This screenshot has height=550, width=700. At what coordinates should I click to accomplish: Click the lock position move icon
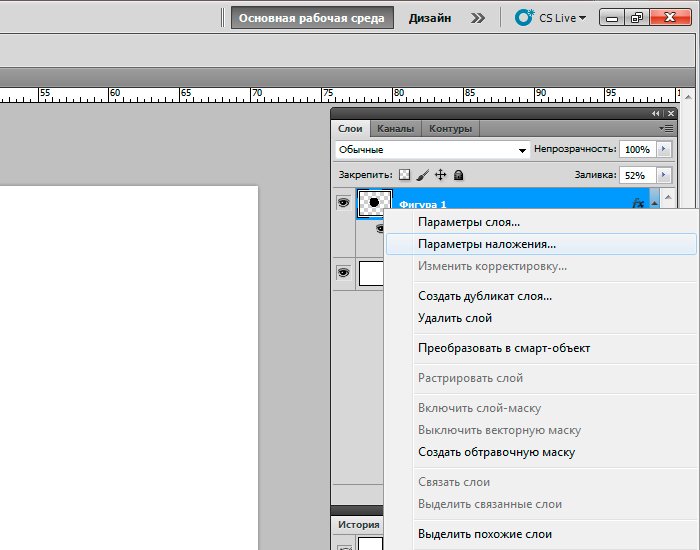(x=440, y=175)
